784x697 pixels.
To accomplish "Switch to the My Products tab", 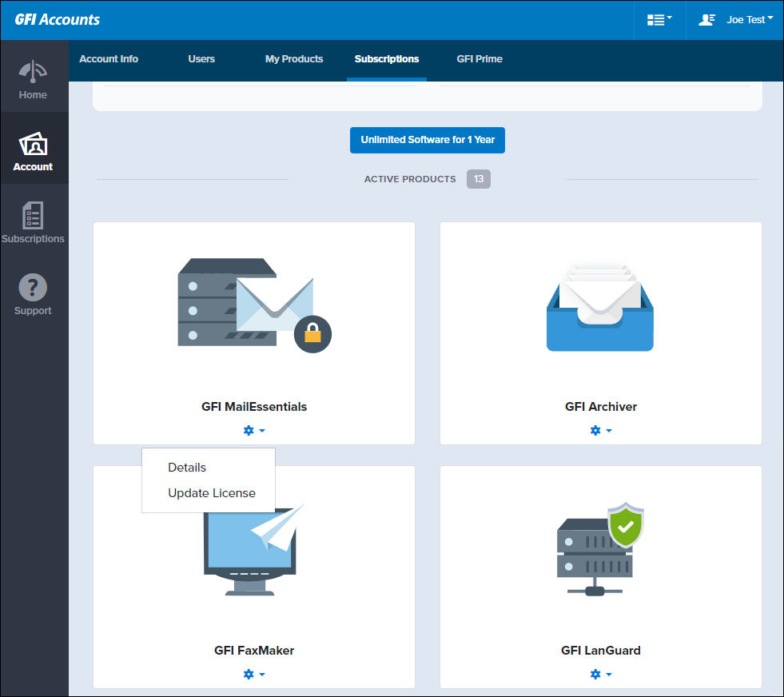I will pyautogui.click(x=294, y=59).
